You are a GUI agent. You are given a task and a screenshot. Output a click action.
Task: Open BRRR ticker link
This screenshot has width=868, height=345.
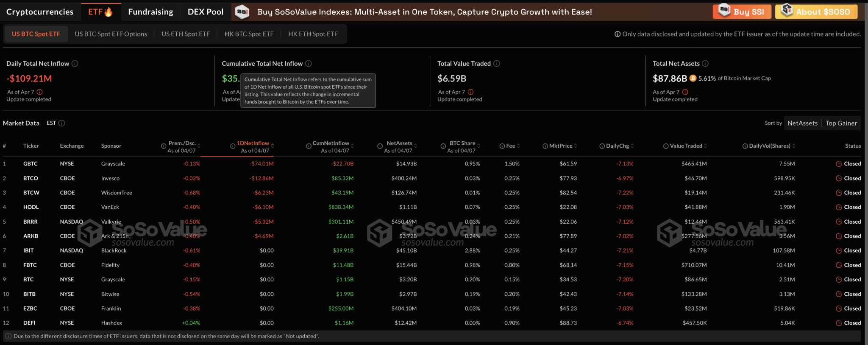pyautogui.click(x=31, y=222)
